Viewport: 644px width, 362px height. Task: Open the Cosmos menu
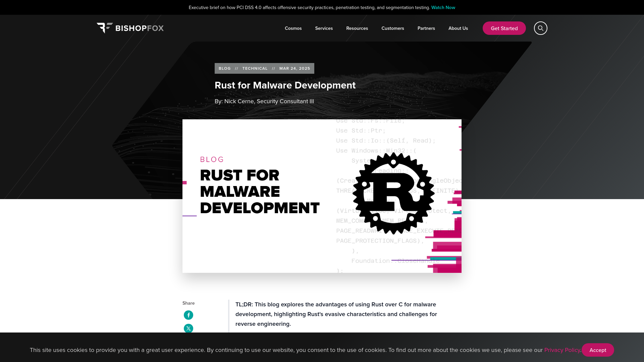pyautogui.click(x=293, y=28)
